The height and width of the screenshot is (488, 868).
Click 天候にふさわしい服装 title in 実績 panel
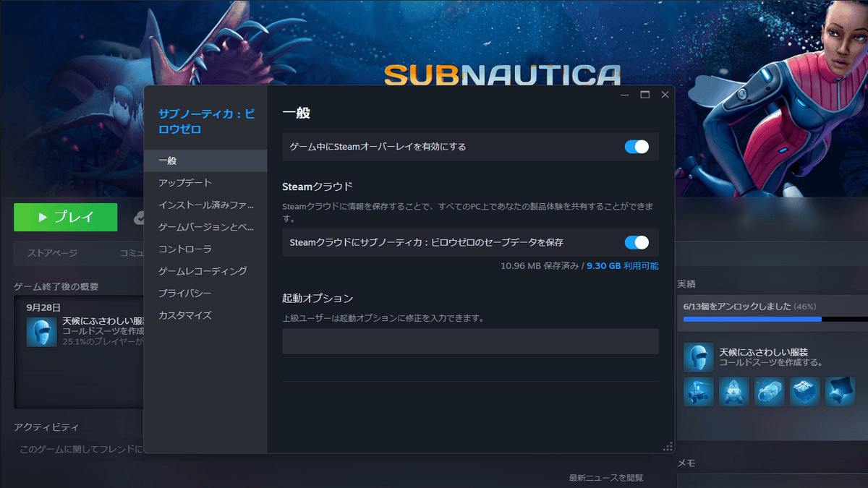(x=764, y=351)
